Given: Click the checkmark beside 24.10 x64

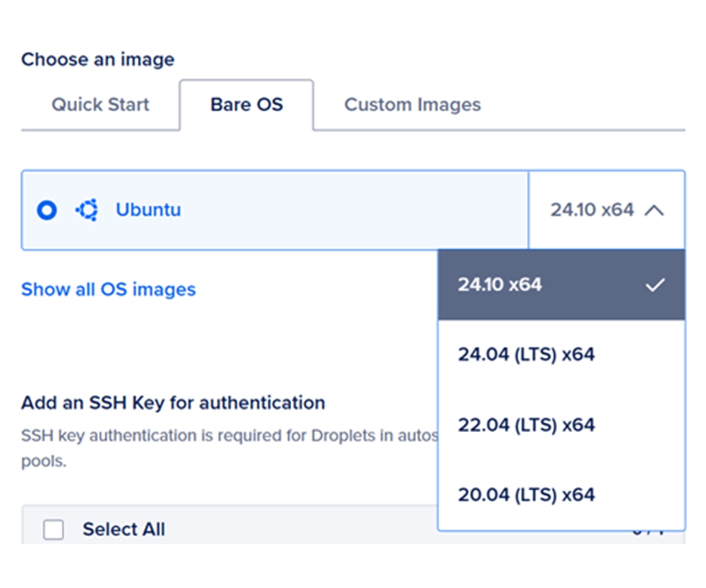Looking at the screenshot, I should (654, 285).
